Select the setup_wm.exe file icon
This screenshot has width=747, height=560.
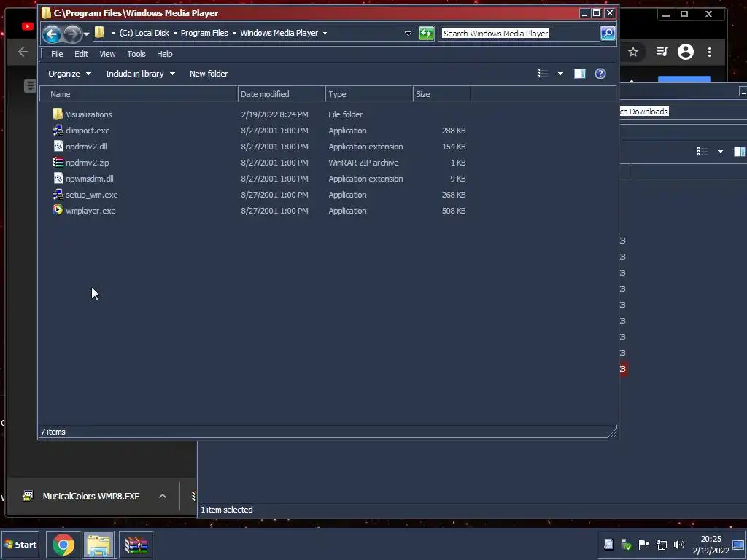(x=58, y=194)
